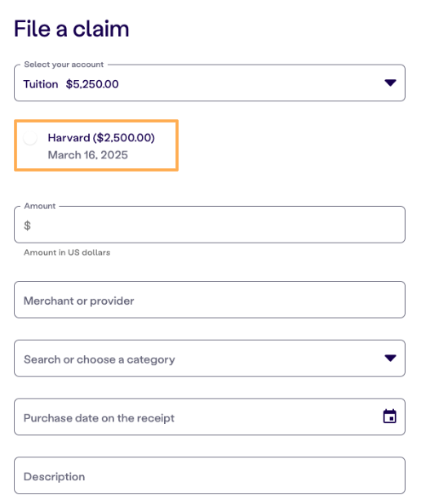Click the $5,250.00 account balance
The image size is (430, 504).
tap(92, 84)
